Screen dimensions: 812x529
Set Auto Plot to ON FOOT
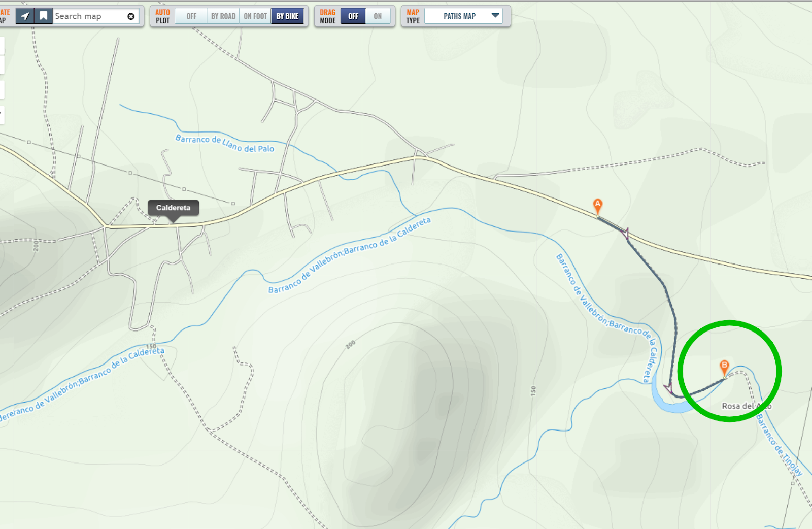(x=255, y=16)
